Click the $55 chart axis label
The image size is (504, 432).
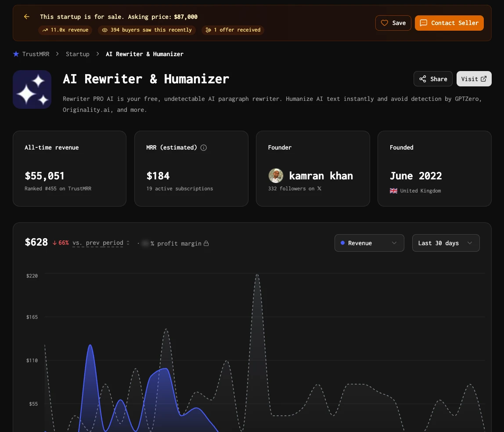[x=33, y=404]
